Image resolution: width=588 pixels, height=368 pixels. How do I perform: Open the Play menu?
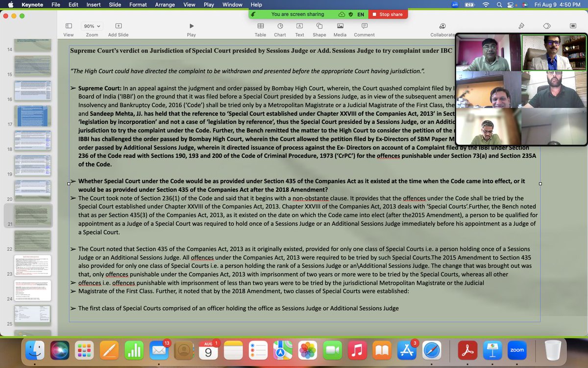tap(209, 4)
